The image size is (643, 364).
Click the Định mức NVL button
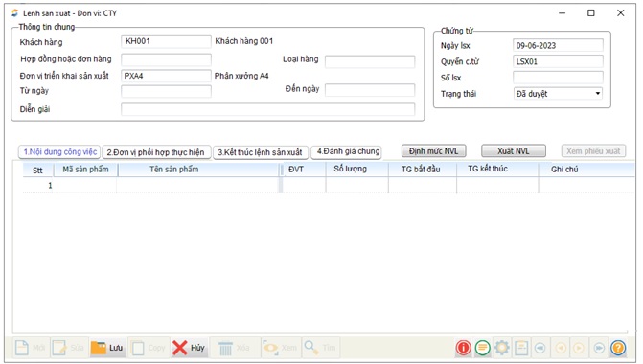(433, 150)
